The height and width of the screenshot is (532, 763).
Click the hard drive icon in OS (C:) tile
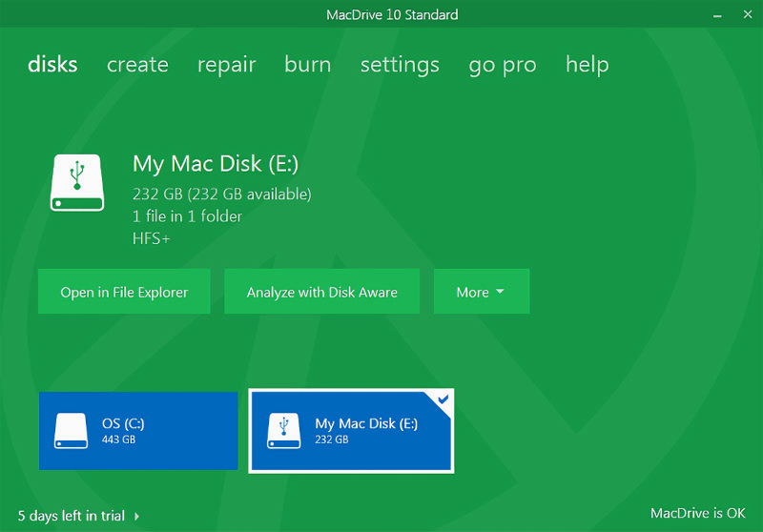pos(71,431)
